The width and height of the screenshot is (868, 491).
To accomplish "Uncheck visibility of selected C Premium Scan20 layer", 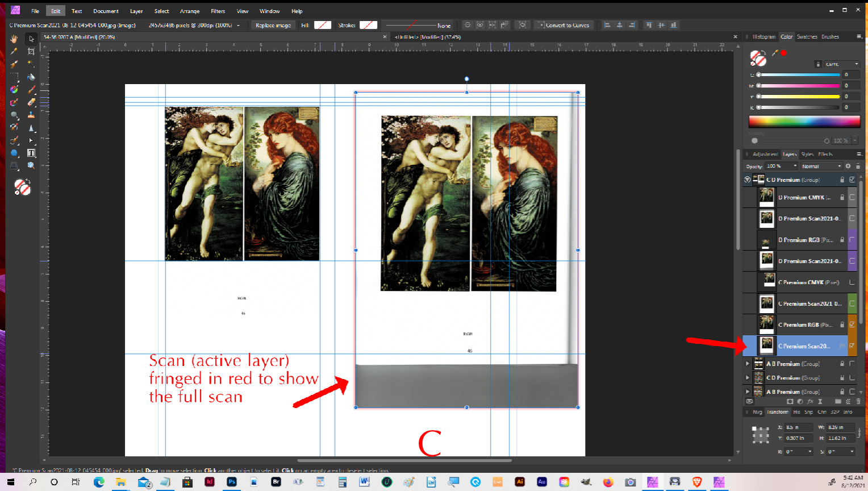I will coord(852,346).
